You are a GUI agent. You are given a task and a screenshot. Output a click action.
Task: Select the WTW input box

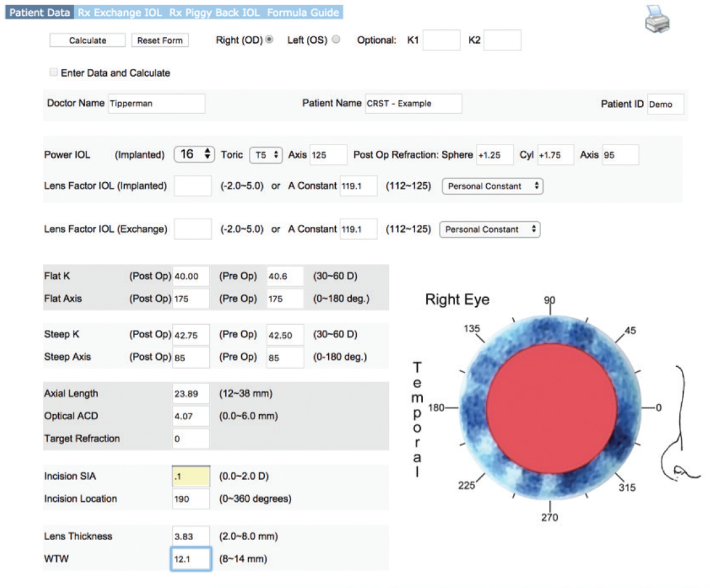[x=191, y=559]
